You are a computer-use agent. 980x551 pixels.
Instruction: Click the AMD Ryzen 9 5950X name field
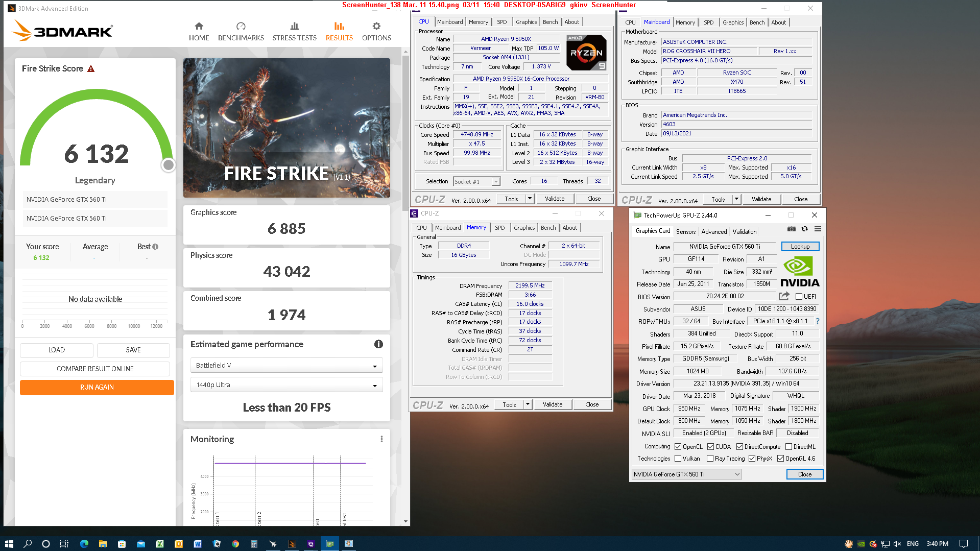pos(506,39)
